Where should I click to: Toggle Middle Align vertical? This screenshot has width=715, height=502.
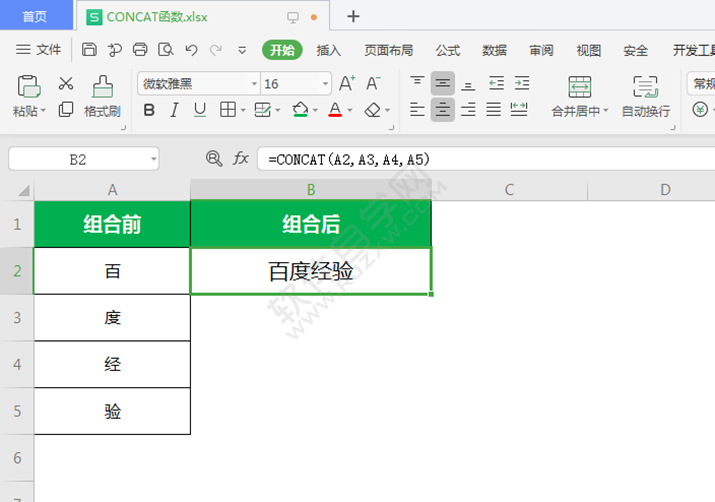click(443, 83)
